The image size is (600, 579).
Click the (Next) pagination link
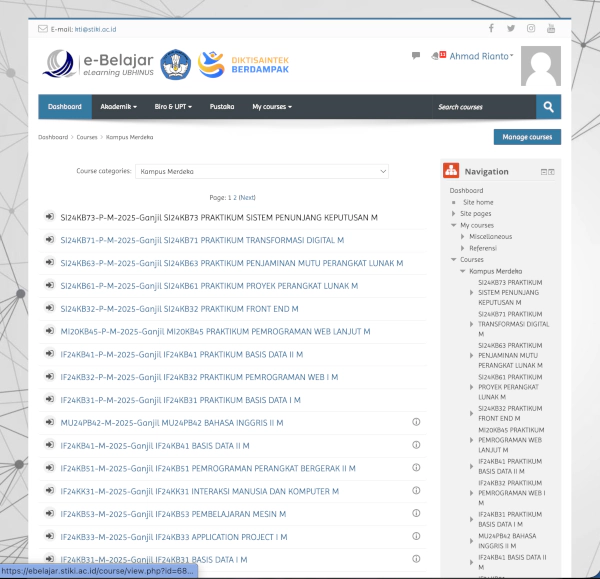pos(247,197)
